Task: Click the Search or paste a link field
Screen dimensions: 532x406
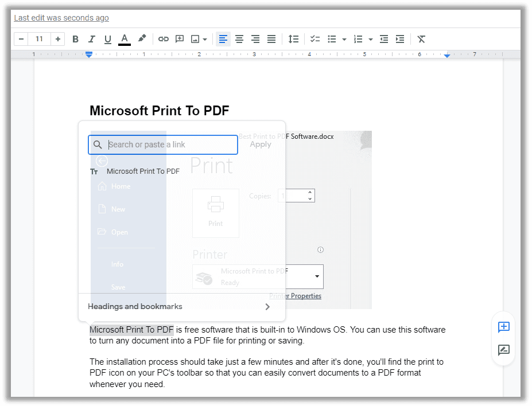Action: (x=162, y=145)
